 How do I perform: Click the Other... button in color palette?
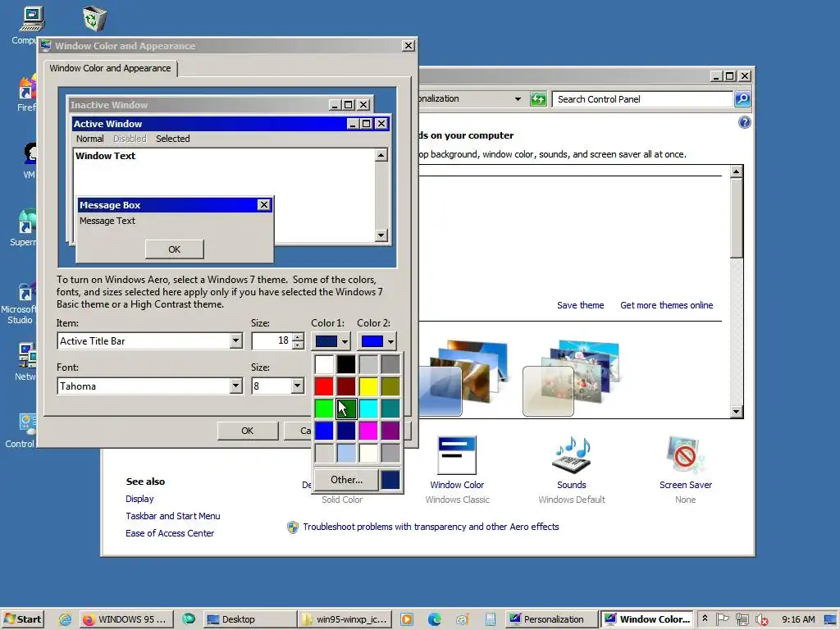346,480
